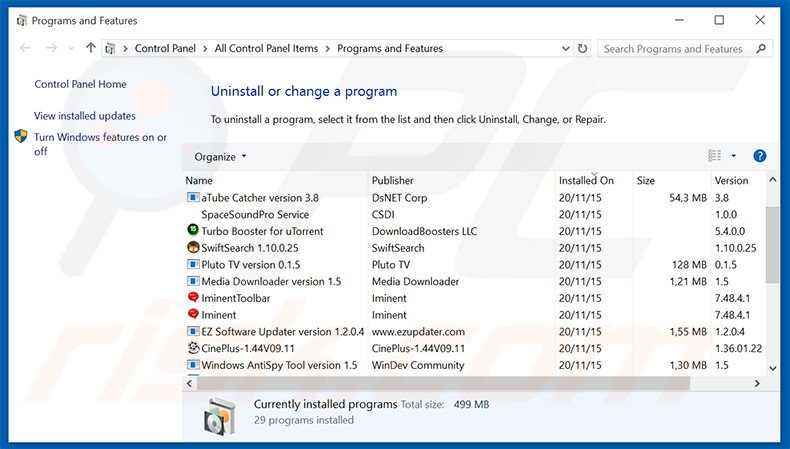Viewport: 790px width, 449px height.
Task: Click the Iminent program icon
Action: point(193,314)
